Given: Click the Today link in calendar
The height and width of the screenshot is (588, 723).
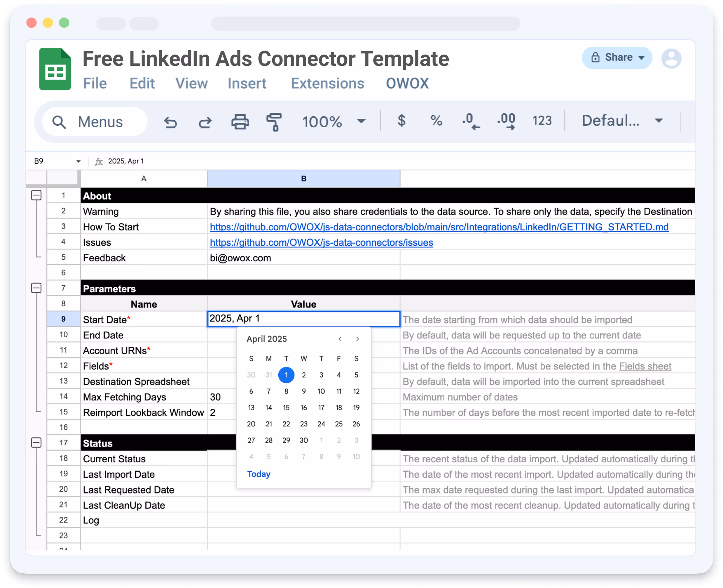Looking at the screenshot, I should point(258,474).
